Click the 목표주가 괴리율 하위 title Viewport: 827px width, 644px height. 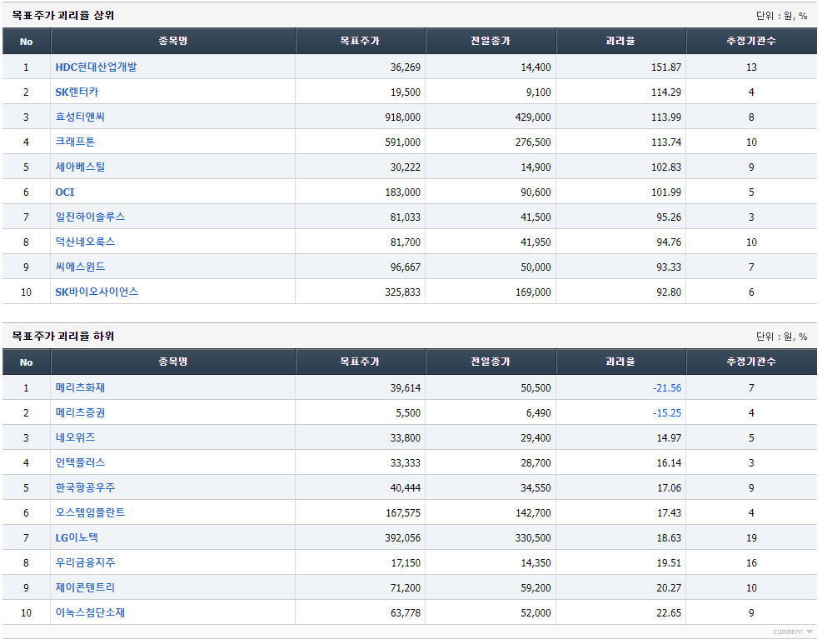click(63, 336)
